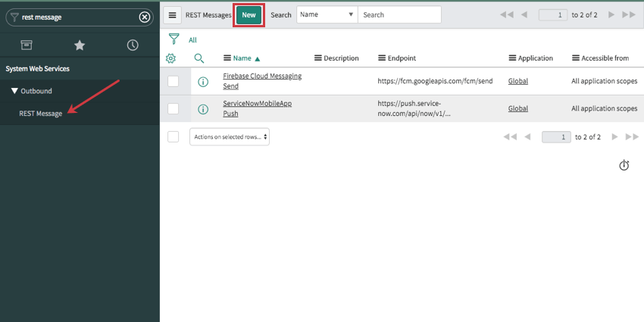Open the list filter funnel icon

coord(174,39)
